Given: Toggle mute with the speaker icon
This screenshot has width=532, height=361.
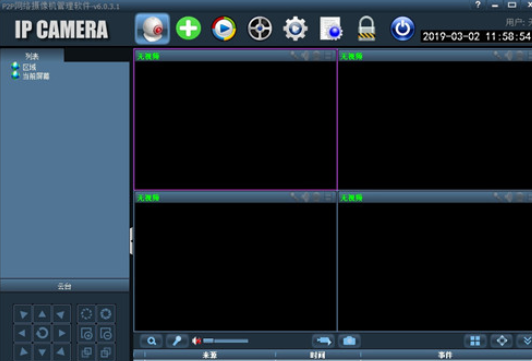Looking at the screenshot, I should pos(196,341).
